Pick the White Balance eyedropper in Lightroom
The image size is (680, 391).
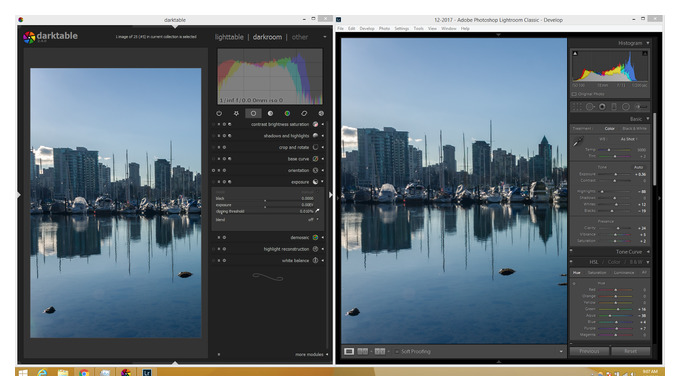point(578,142)
